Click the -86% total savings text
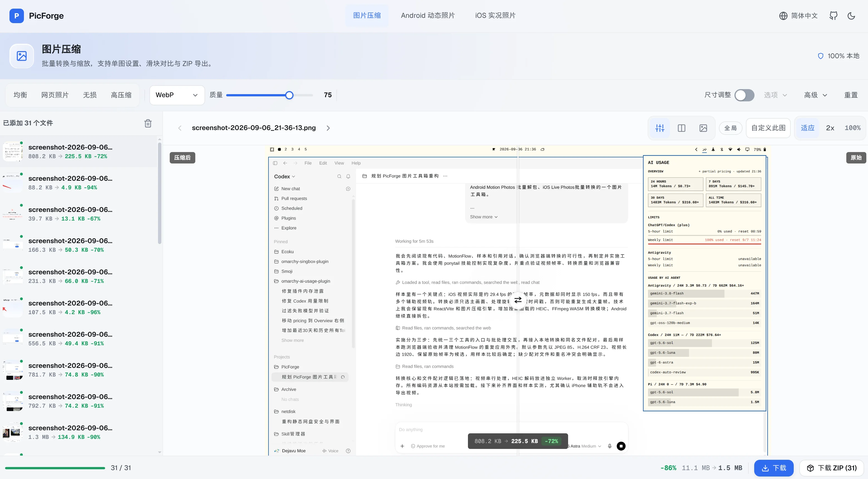 668,468
